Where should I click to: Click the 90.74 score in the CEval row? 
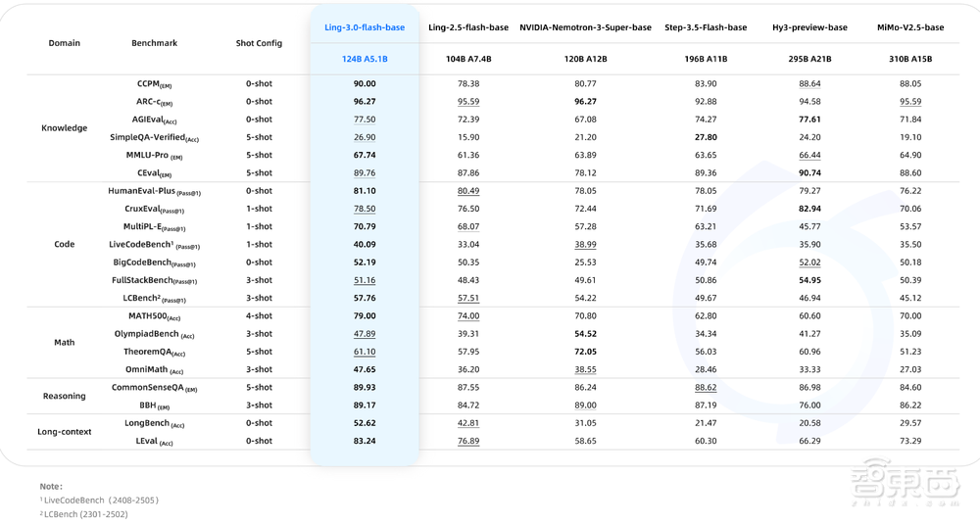click(809, 173)
